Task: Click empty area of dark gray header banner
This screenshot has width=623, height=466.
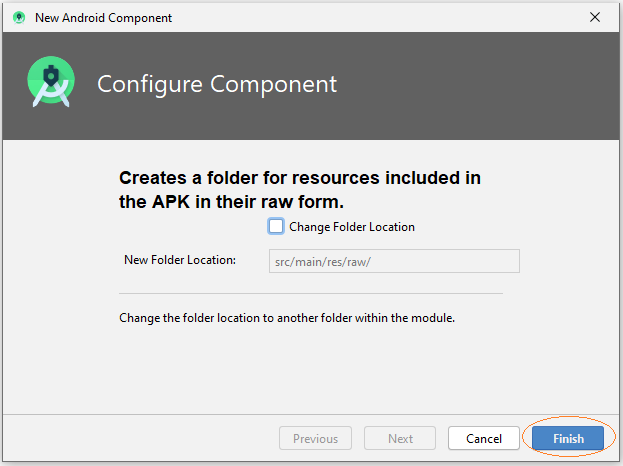Action: tap(477, 85)
